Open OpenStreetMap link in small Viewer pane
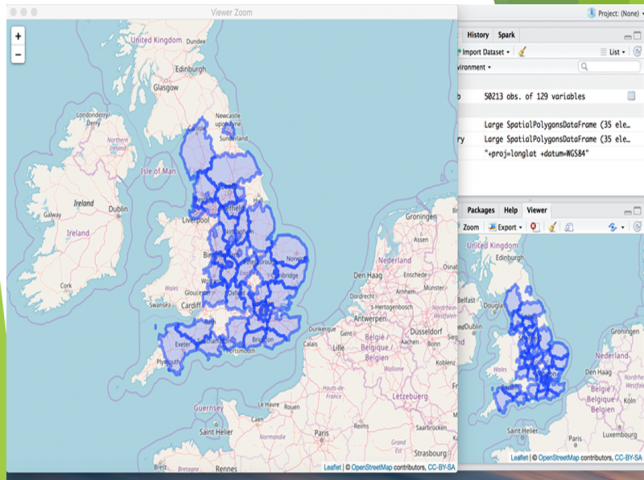This screenshot has height=480, width=644. pos(559,457)
